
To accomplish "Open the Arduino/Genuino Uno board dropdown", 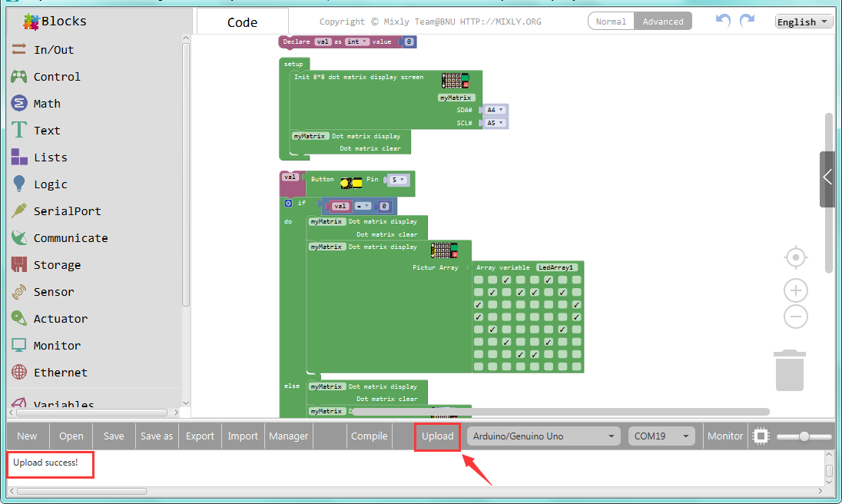I will (543, 436).
